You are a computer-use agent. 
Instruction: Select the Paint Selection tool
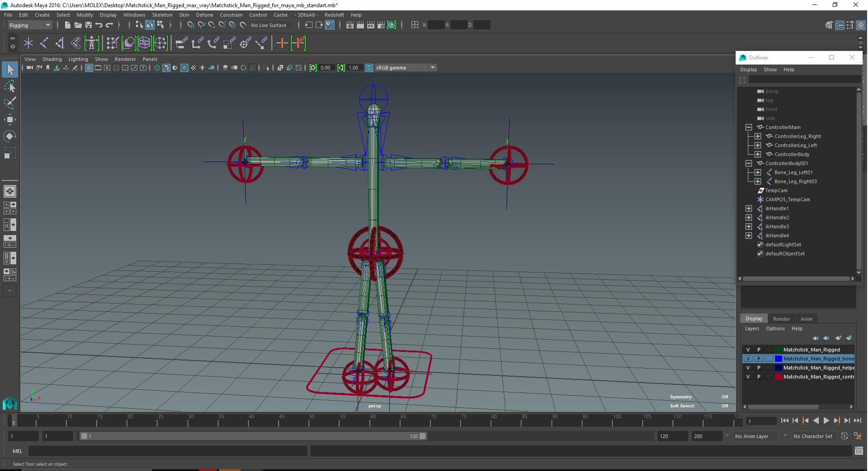coord(10,103)
